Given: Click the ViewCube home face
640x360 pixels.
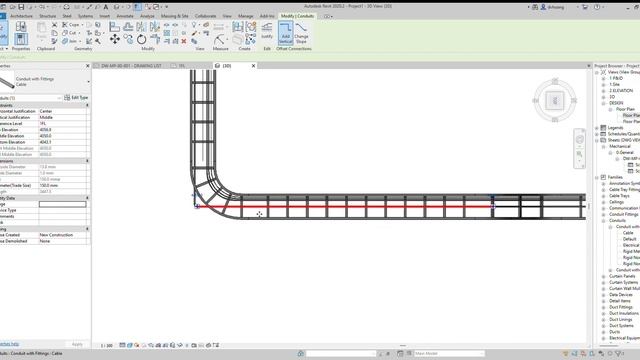Looking at the screenshot, I should tap(554, 100).
